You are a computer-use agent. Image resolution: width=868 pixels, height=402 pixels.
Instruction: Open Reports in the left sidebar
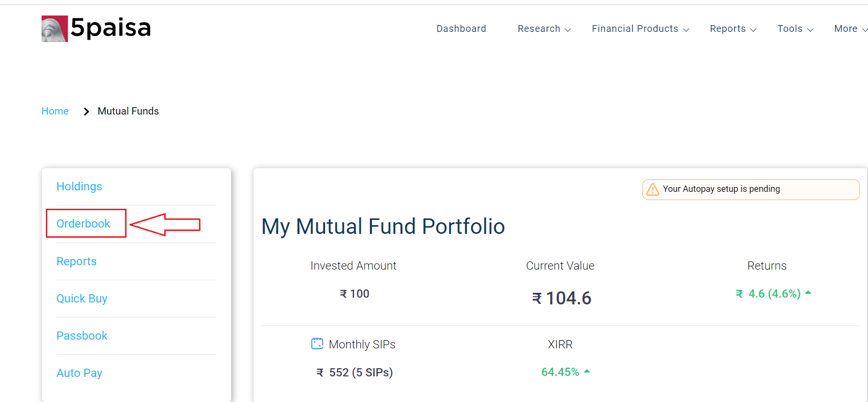[76, 261]
